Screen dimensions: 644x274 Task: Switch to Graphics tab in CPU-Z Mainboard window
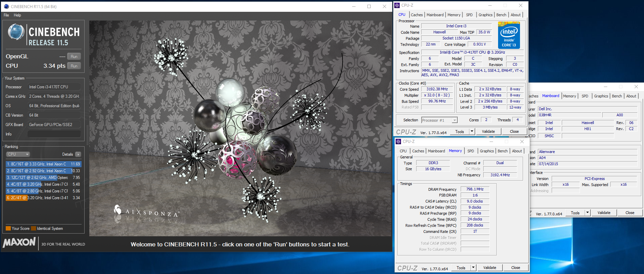601,96
